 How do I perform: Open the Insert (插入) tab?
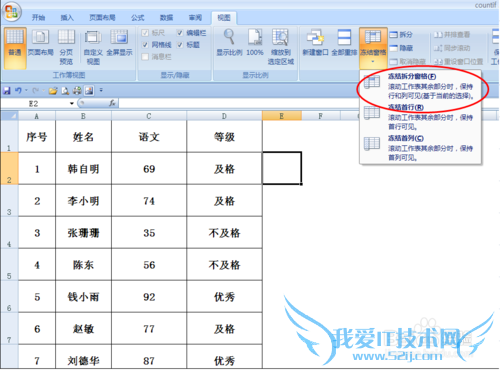(67, 18)
